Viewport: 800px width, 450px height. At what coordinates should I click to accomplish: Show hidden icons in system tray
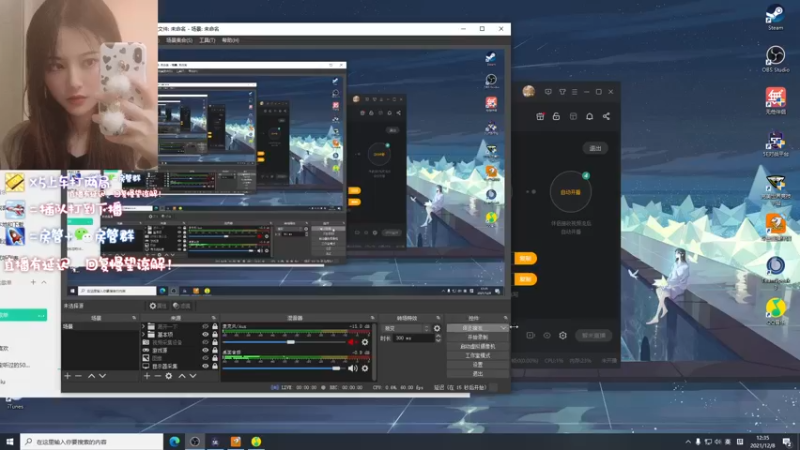click(x=688, y=442)
